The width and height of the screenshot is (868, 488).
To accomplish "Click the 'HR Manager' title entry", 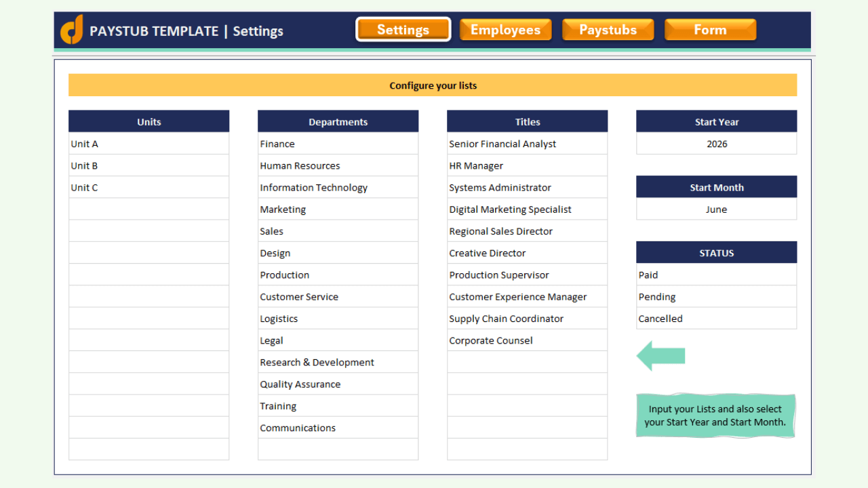I will click(527, 165).
